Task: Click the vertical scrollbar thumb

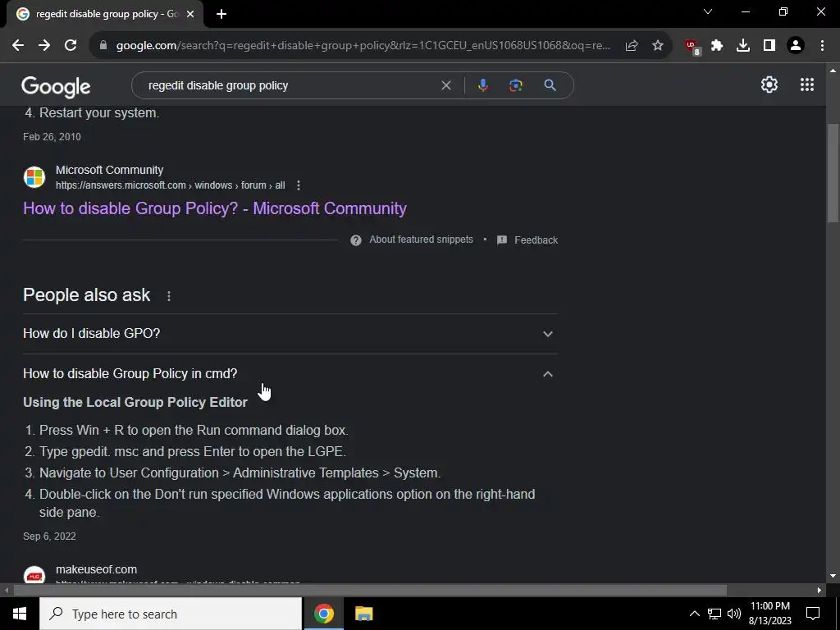Action: pyautogui.click(x=833, y=172)
